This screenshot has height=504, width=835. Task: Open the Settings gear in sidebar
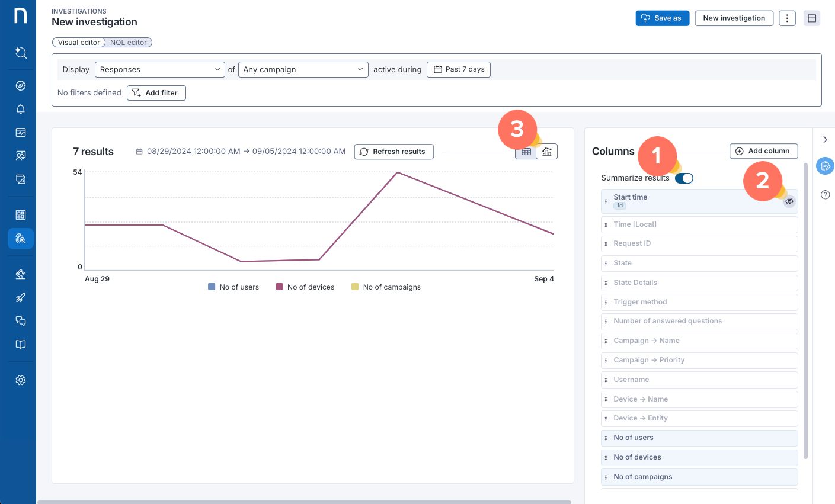(21, 380)
